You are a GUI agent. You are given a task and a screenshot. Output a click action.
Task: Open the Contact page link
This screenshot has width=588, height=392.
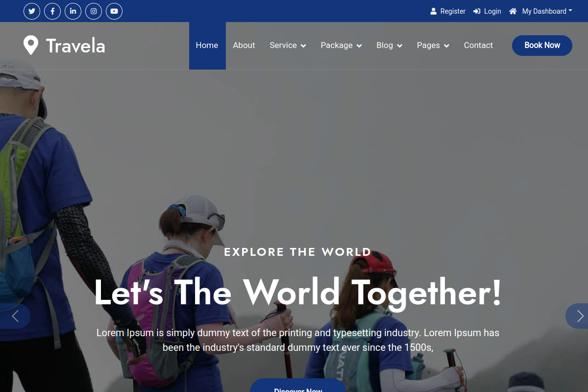[x=478, y=45]
